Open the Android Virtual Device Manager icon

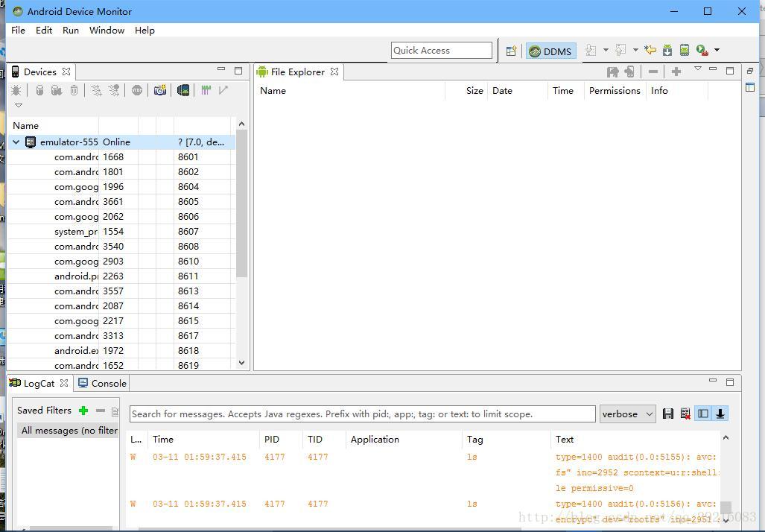(x=685, y=50)
